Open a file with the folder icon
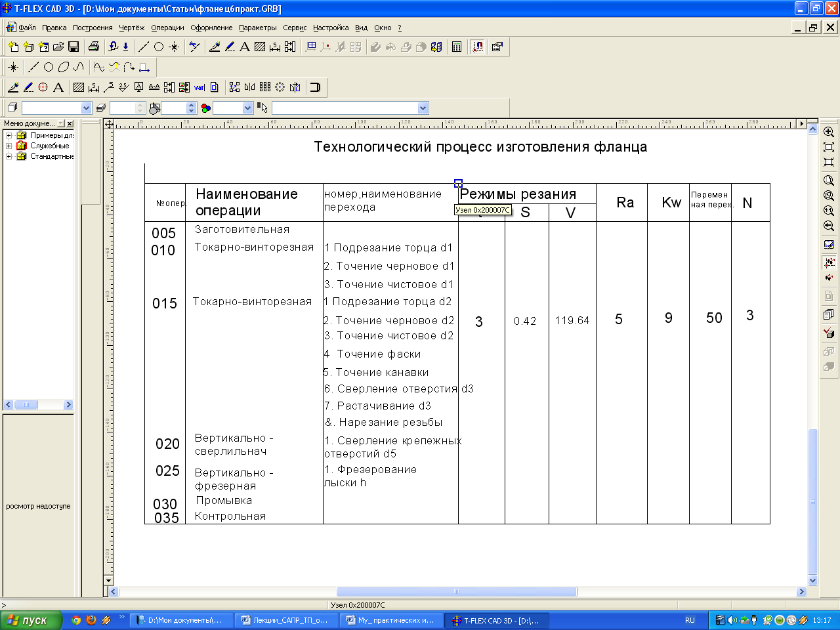 58,47
